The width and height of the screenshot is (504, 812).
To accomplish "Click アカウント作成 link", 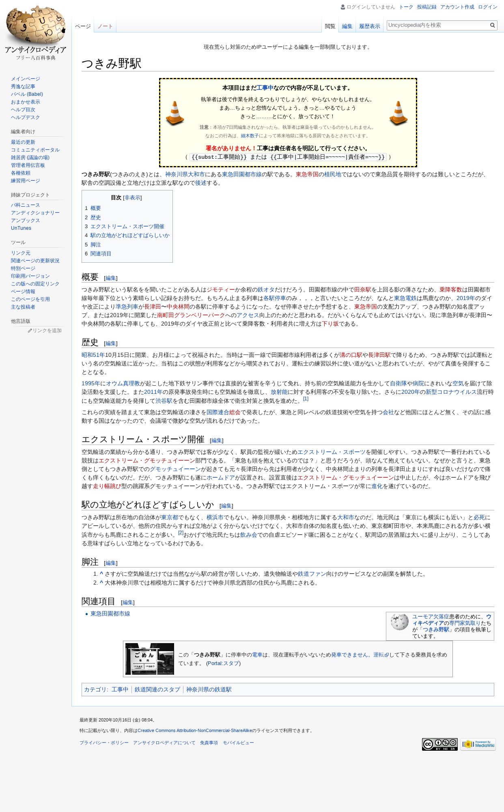I will (457, 7).
